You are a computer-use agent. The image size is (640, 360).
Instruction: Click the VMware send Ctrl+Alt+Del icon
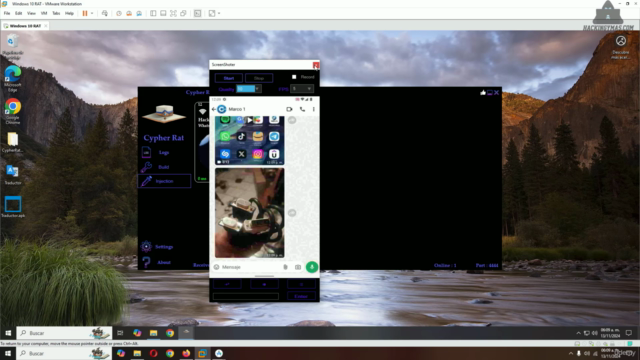point(104,13)
